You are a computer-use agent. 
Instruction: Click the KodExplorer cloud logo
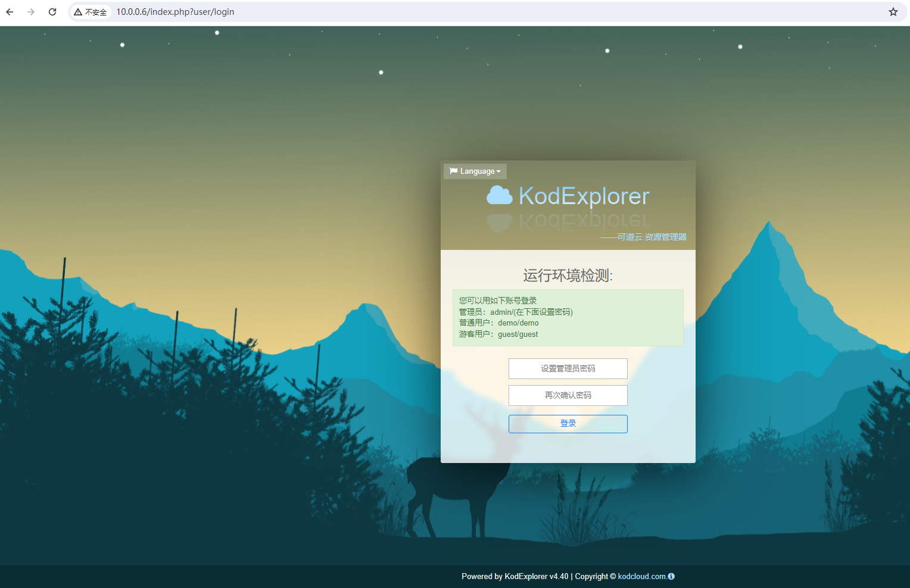point(499,195)
